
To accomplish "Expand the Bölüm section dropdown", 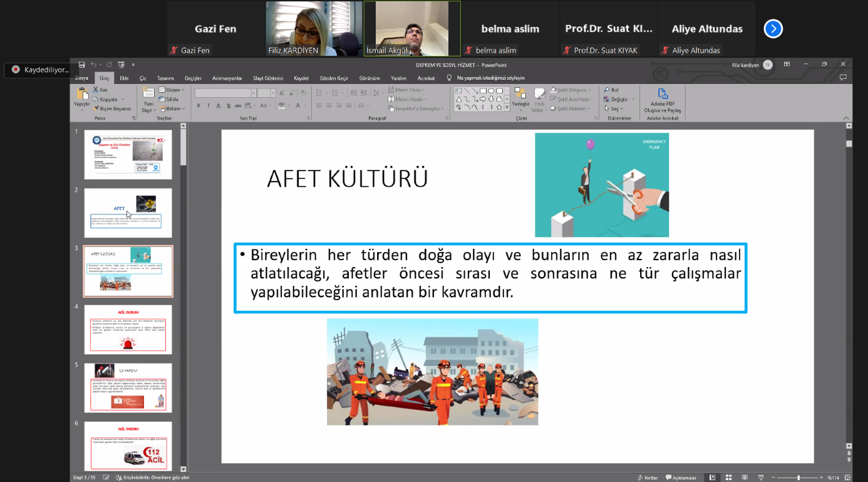I will [172, 108].
